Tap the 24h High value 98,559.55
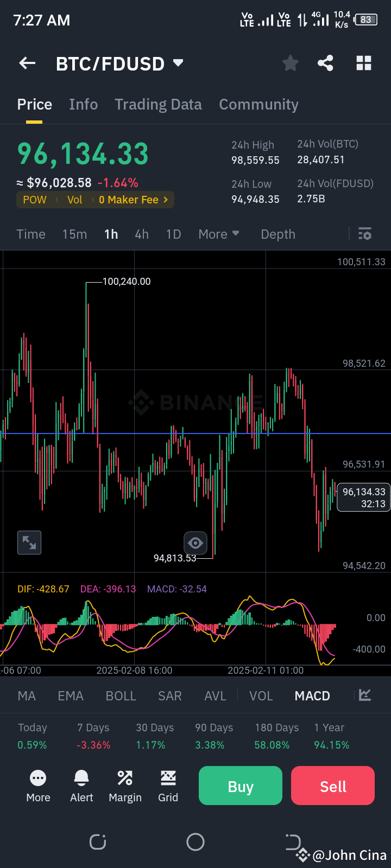The height and width of the screenshot is (868, 391). pos(255,161)
